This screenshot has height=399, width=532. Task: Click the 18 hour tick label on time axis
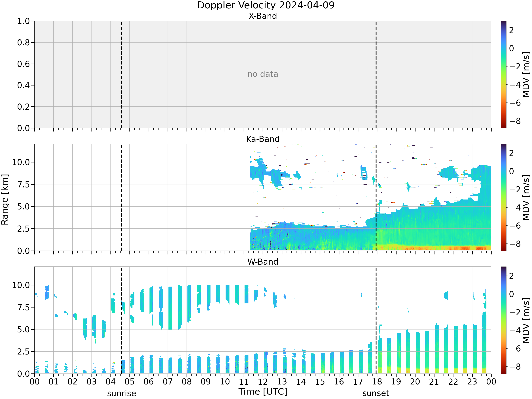(377, 382)
